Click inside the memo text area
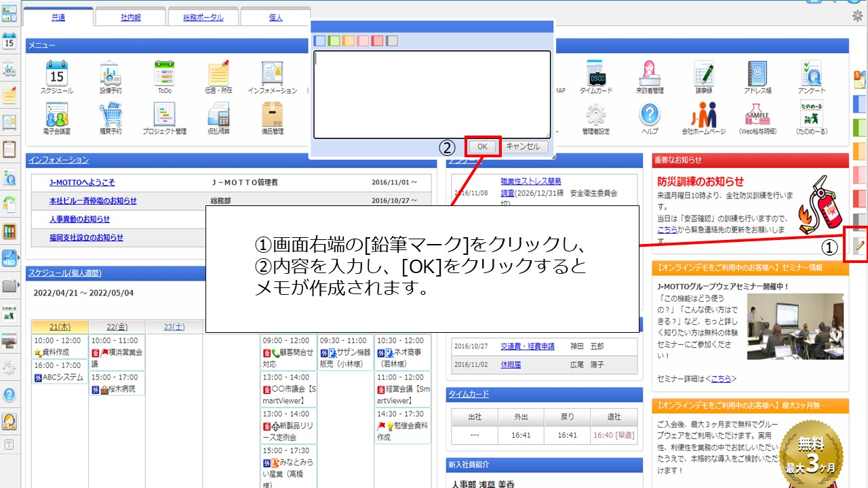Viewport: 868px width, 488px height. point(432,94)
